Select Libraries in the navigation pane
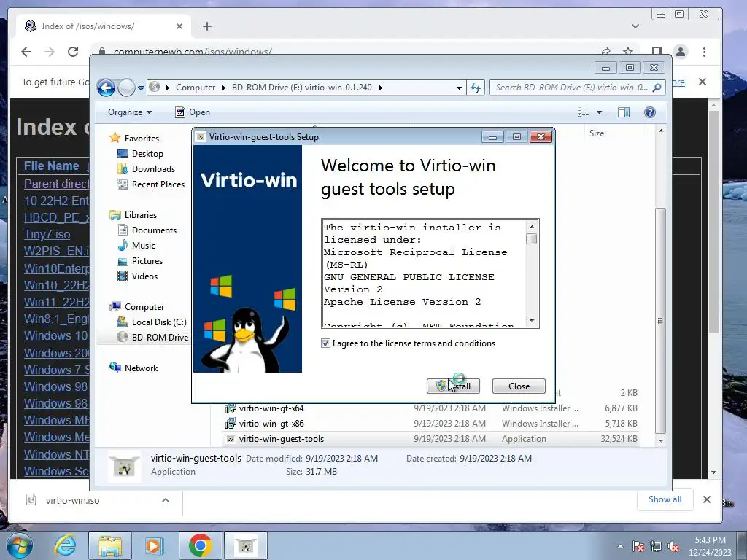The width and height of the screenshot is (747, 560). [141, 215]
